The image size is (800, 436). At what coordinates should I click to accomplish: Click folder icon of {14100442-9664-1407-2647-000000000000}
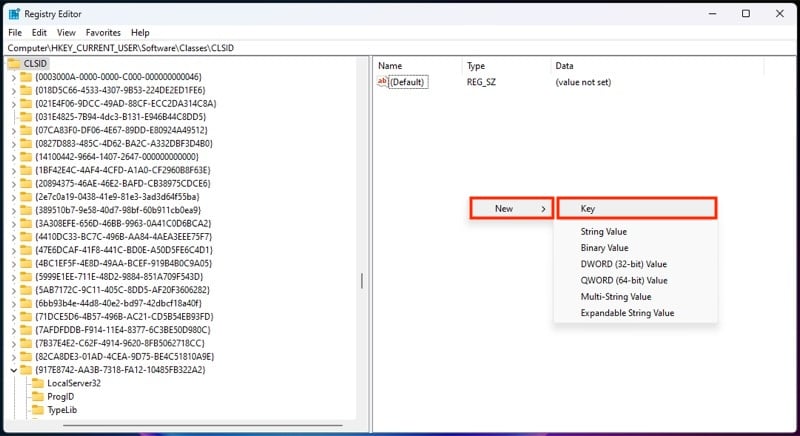[26, 157]
